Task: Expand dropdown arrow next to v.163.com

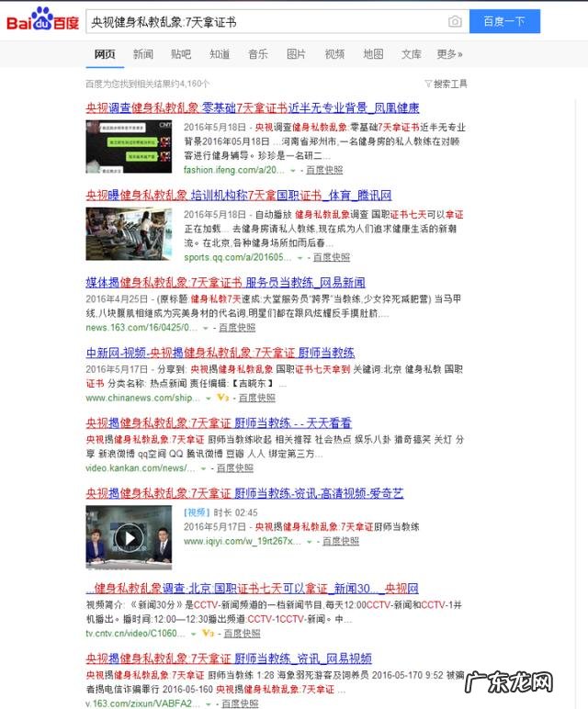Action: 208,704
